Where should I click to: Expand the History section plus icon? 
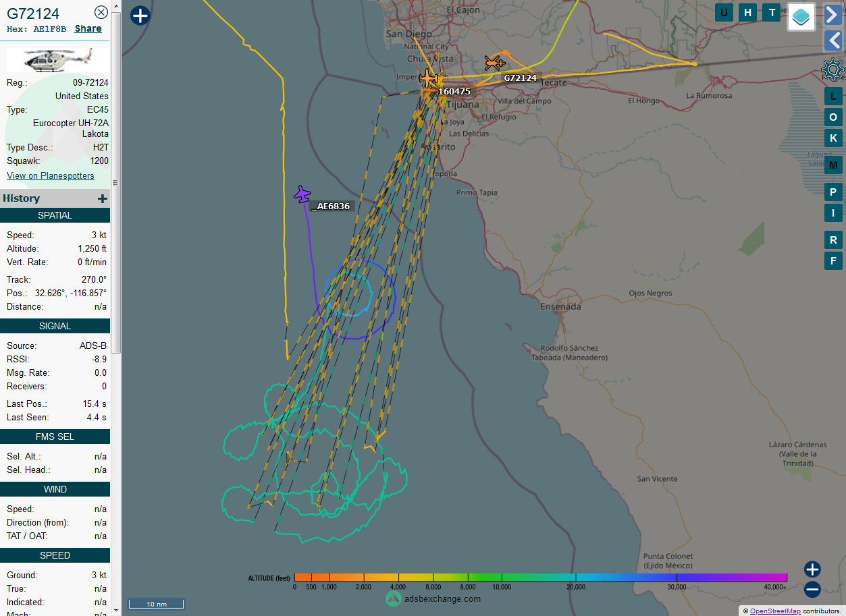point(103,198)
